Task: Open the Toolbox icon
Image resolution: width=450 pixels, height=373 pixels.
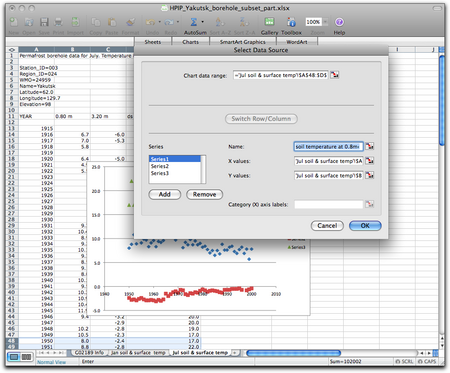Action: (x=291, y=22)
